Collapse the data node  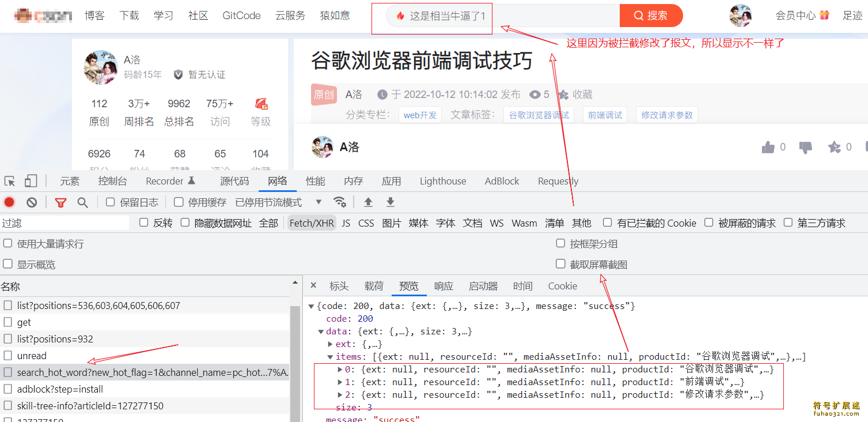321,331
